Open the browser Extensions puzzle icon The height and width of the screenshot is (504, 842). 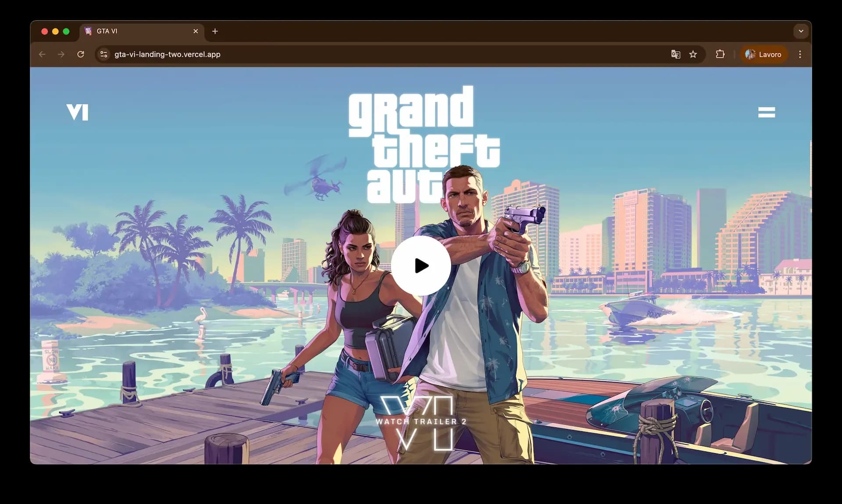coord(720,54)
